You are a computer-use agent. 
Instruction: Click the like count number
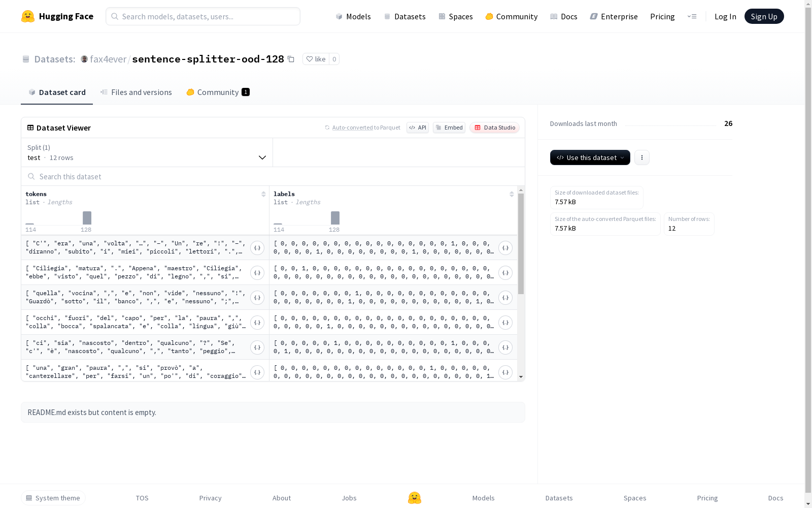coord(334,59)
